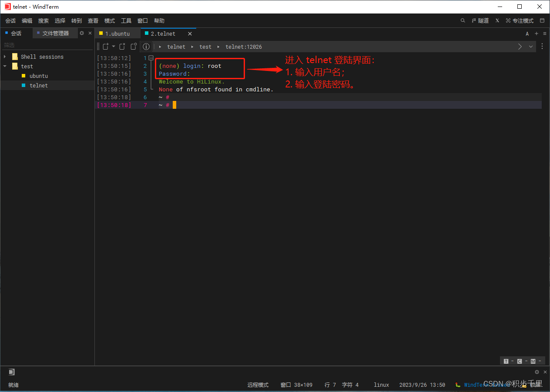
Task: Open the 会话 menu
Action: [10, 20]
